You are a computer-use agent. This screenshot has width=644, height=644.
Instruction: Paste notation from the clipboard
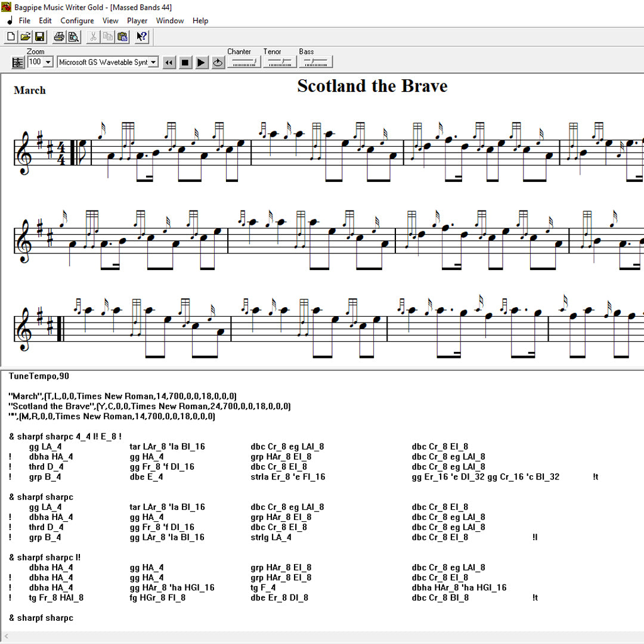pos(122,36)
